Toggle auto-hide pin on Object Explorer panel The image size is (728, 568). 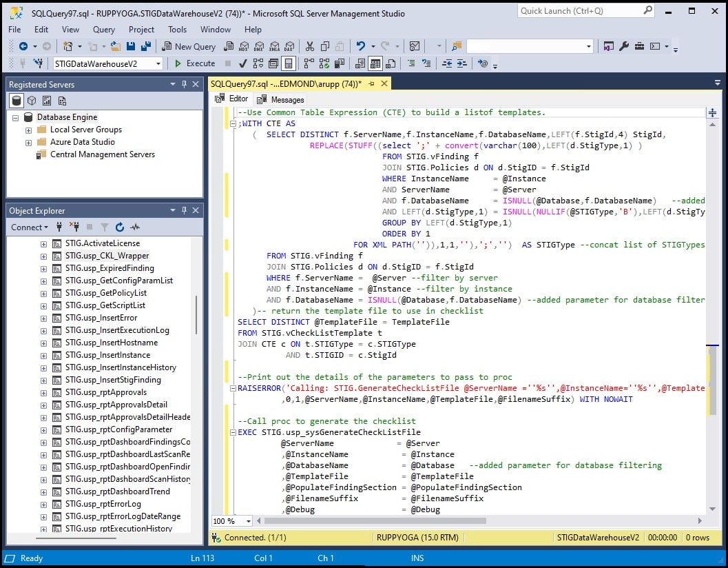pos(184,210)
